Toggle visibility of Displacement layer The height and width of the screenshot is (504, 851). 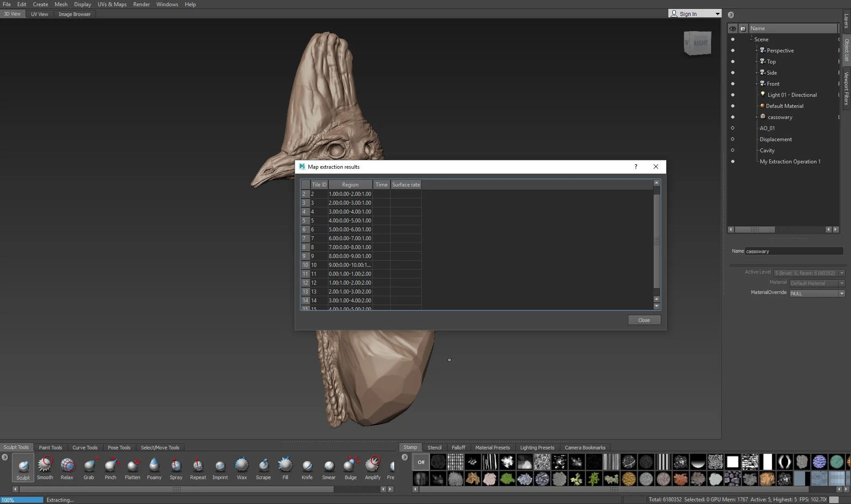(733, 139)
